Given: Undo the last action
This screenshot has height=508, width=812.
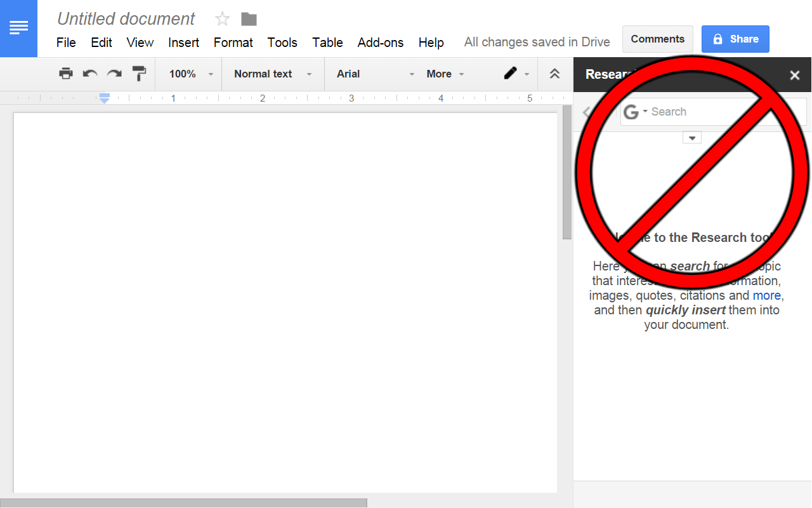Looking at the screenshot, I should [90, 74].
